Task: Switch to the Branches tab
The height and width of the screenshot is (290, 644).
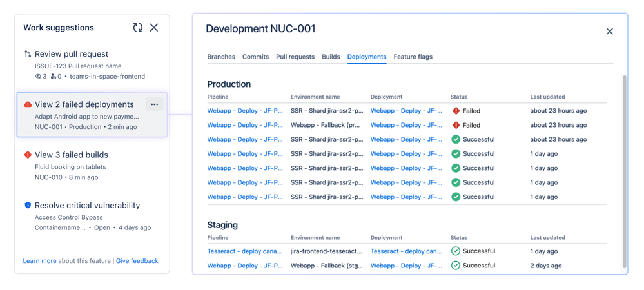Action: [x=221, y=57]
